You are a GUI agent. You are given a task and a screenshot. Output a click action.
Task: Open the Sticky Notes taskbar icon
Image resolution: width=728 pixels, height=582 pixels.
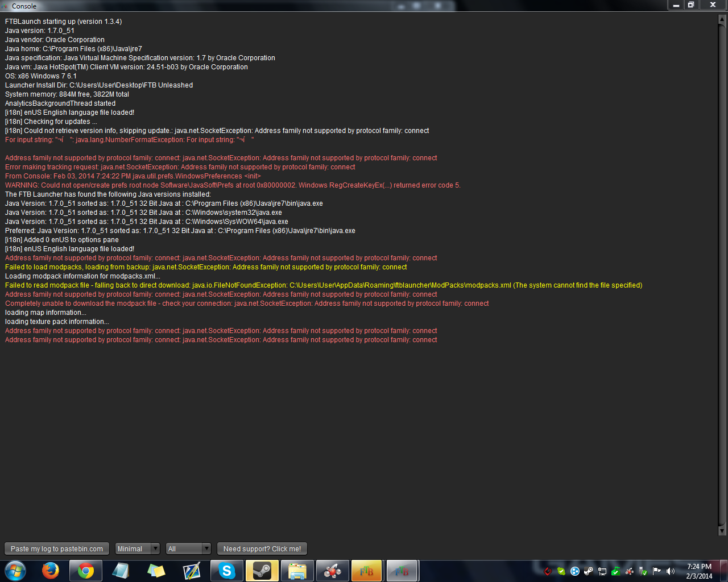pos(156,571)
